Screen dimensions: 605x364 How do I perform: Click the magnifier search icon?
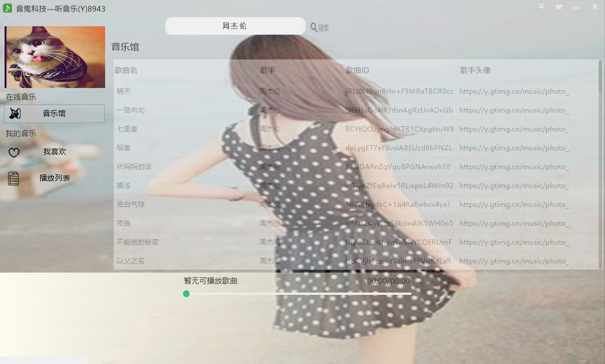[314, 27]
